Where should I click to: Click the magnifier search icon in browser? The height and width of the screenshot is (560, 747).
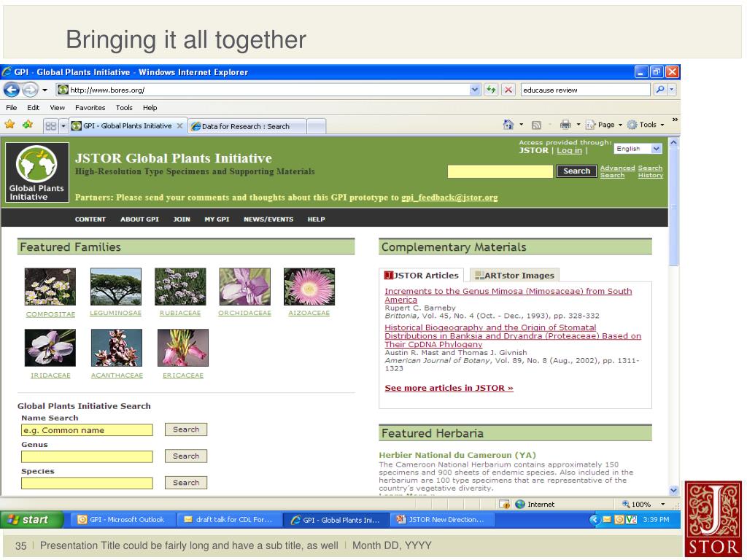pyautogui.click(x=659, y=90)
